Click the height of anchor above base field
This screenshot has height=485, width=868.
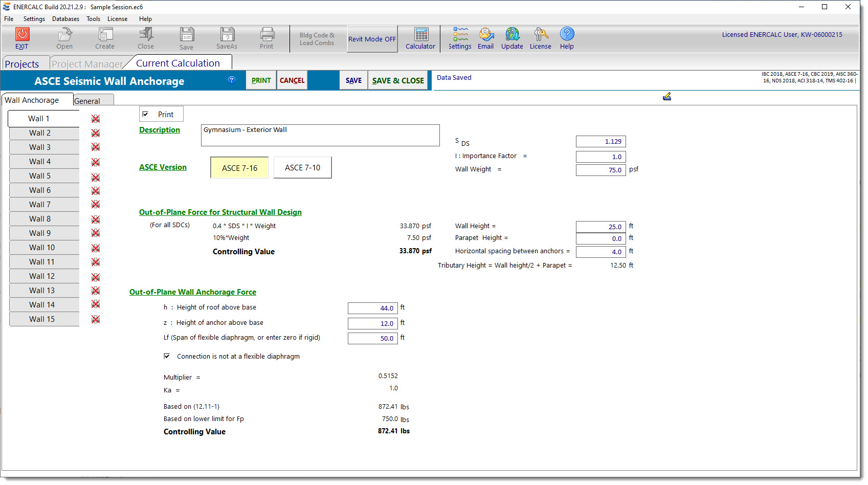372,323
